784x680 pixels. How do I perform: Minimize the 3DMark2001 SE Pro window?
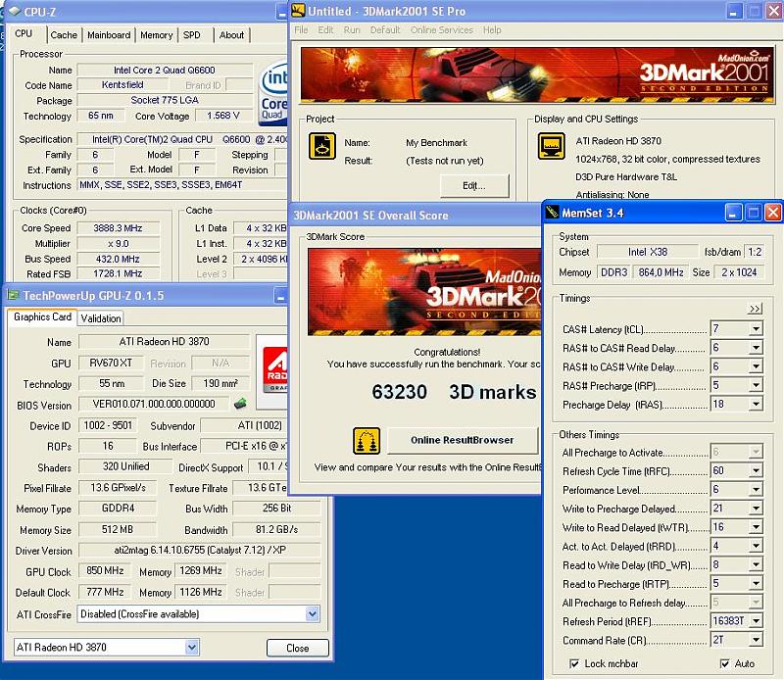tap(733, 11)
